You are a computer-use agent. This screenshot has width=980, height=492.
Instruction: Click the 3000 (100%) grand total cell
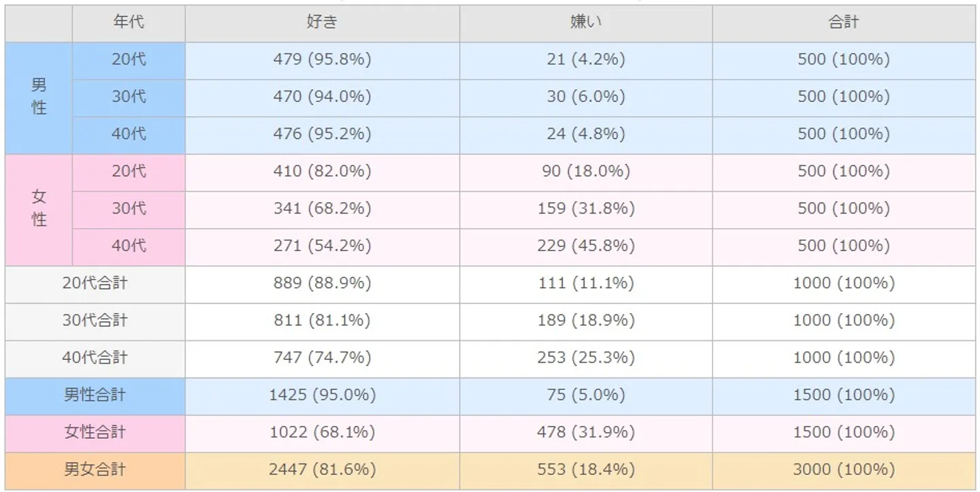[x=843, y=470]
